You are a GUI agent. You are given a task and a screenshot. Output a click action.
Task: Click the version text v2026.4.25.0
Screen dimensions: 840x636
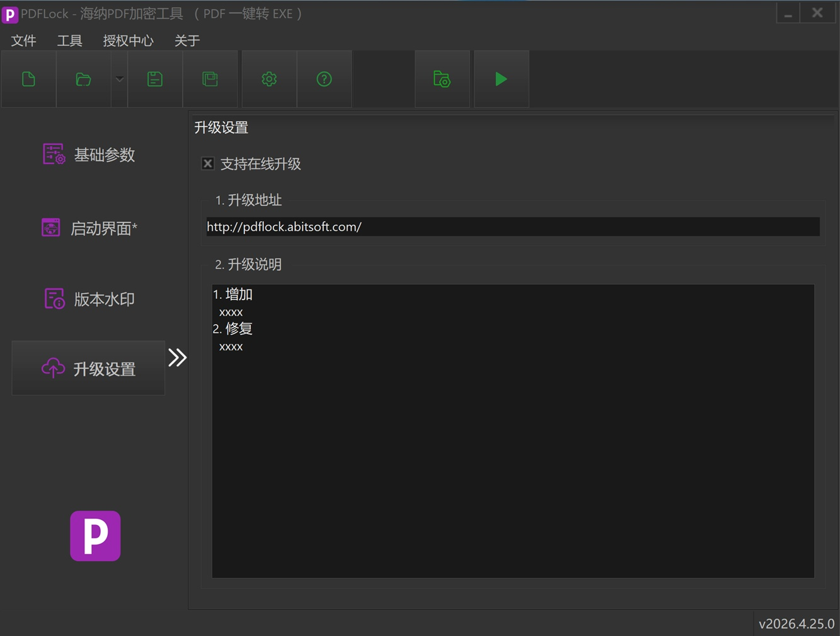(797, 623)
